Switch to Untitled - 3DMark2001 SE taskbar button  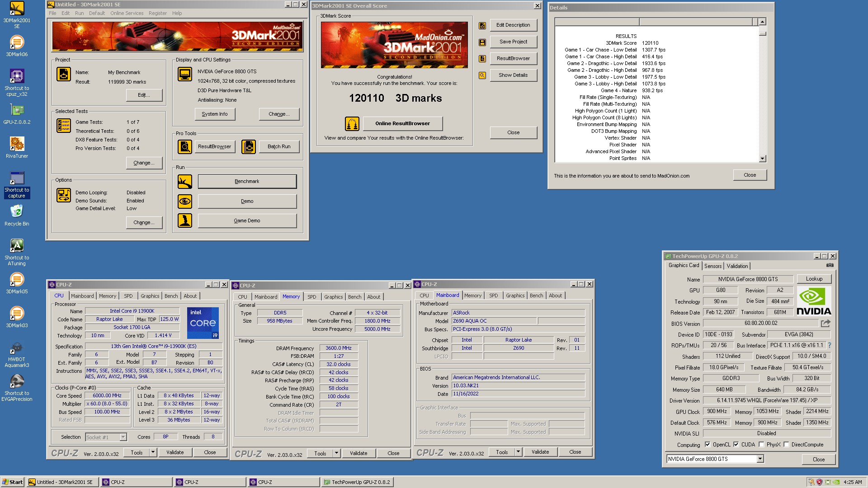62,482
